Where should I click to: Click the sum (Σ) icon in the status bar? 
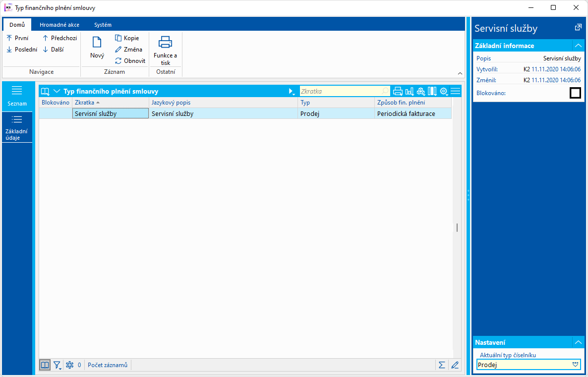442,365
